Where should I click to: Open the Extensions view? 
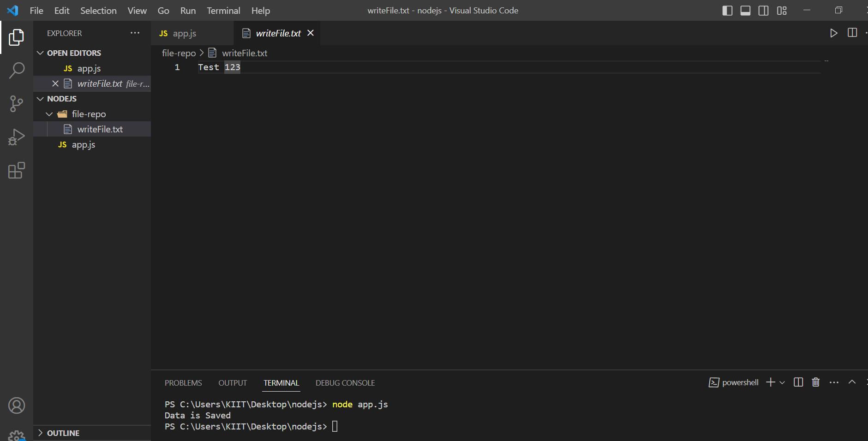click(17, 170)
